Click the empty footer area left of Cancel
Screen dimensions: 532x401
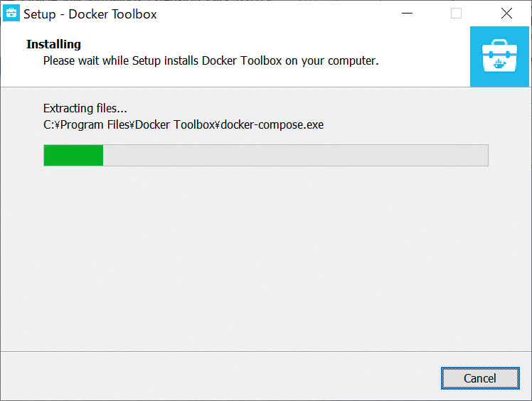[x=213, y=378]
